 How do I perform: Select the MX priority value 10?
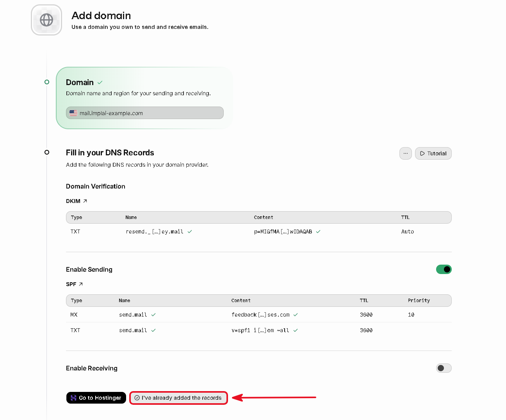click(411, 315)
